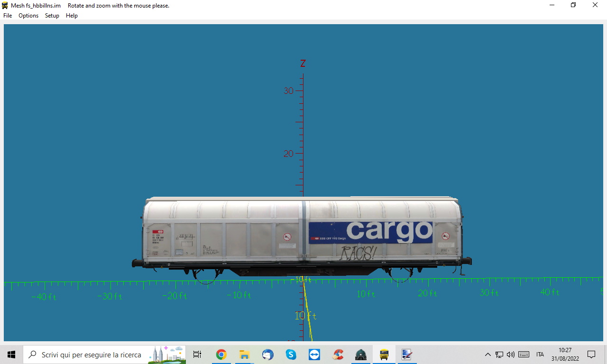Image resolution: width=607 pixels, height=364 pixels.
Task: Click the -20 ft ruler label
Action: tap(175, 296)
